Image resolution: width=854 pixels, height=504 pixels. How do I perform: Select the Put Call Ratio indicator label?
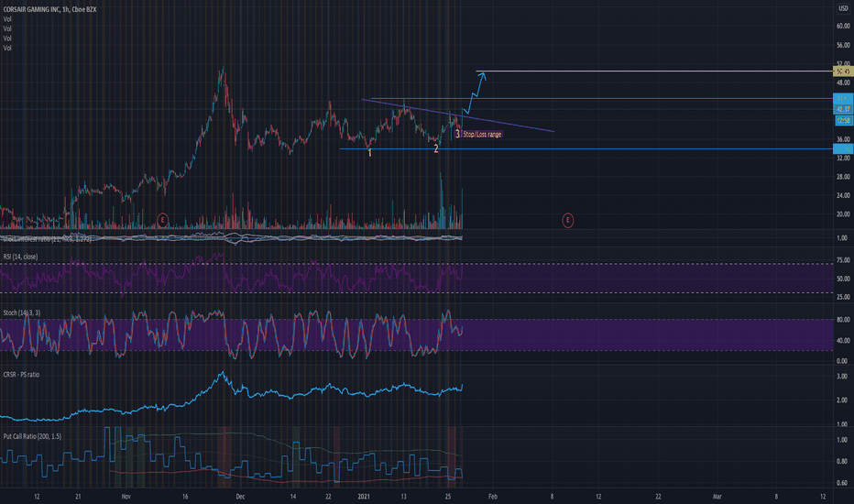[x=32, y=436]
